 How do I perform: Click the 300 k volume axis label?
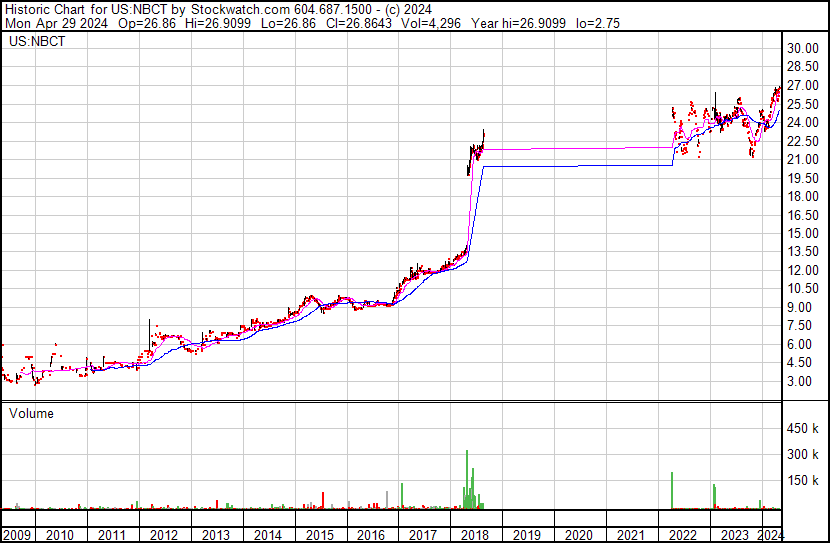click(x=803, y=455)
